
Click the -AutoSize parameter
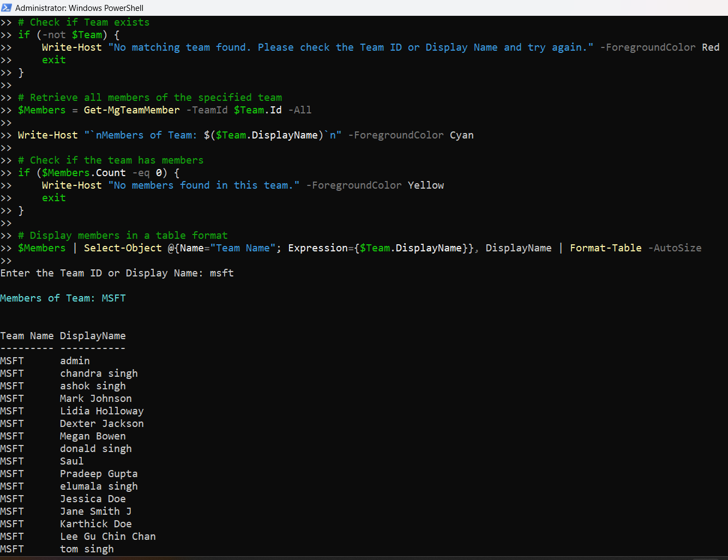[x=675, y=248]
